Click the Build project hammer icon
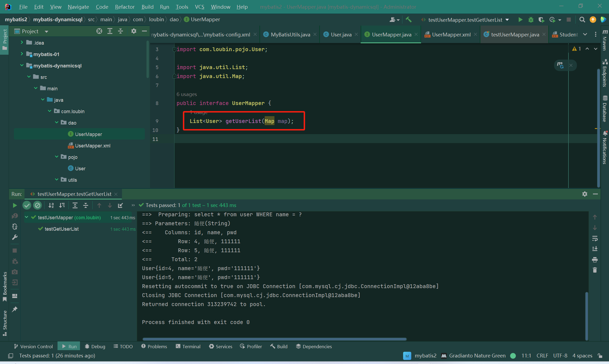 (x=409, y=20)
